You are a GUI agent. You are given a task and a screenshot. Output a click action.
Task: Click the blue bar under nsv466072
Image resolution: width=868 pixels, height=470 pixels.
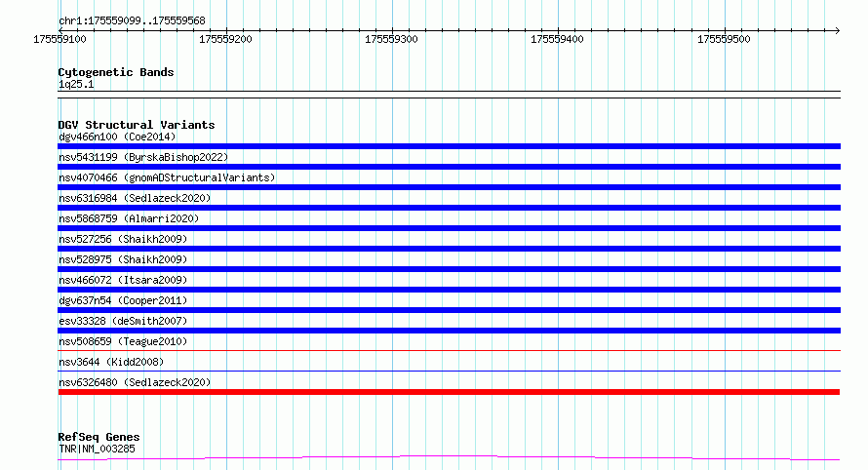(x=449, y=290)
